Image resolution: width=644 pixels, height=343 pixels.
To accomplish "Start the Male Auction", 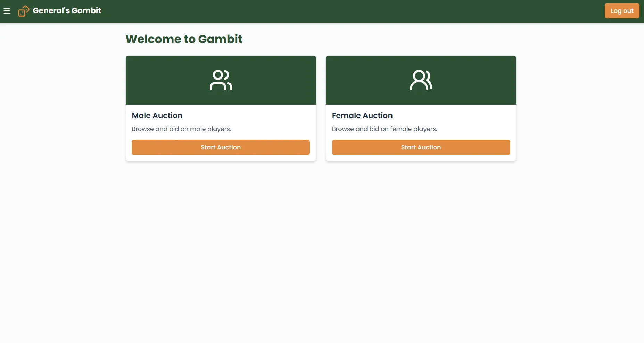I will click(x=221, y=147).
